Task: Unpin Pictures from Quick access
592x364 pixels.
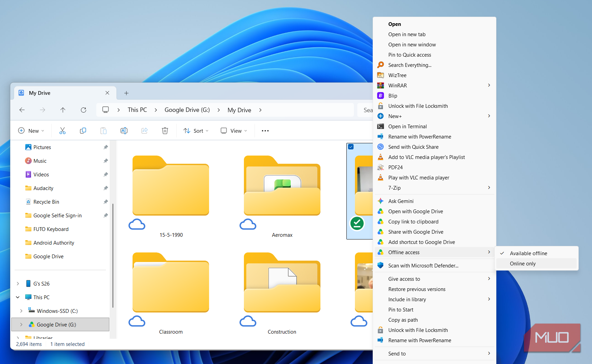Action: coord(106,147)
